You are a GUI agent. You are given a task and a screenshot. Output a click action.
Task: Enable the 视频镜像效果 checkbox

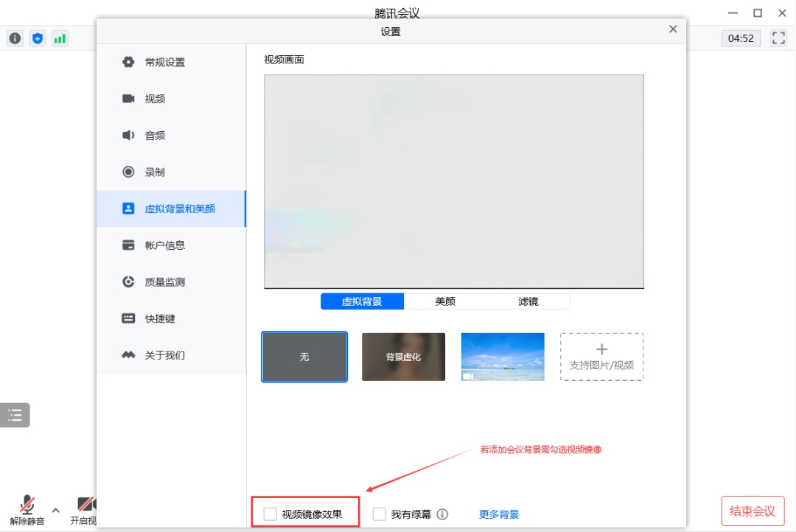tap(270, 514)
